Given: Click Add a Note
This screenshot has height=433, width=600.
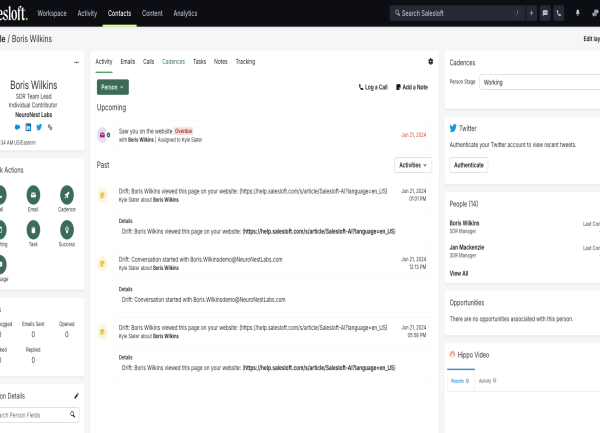Looking at the screenshot, I should (412, 87).
